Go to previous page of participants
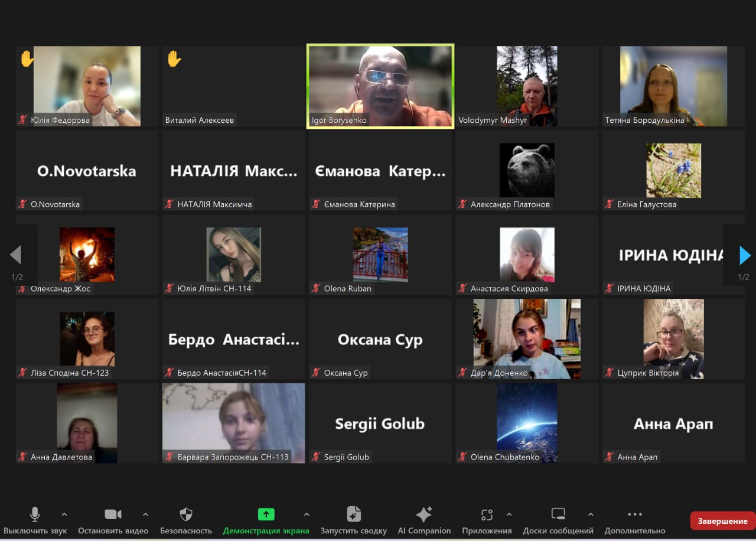Image resolution: width=756 pixels, height=541 pixels. click(x=15, y=256)
